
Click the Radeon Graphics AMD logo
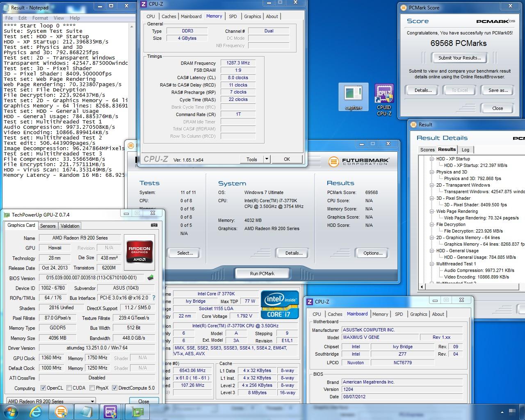140,251
